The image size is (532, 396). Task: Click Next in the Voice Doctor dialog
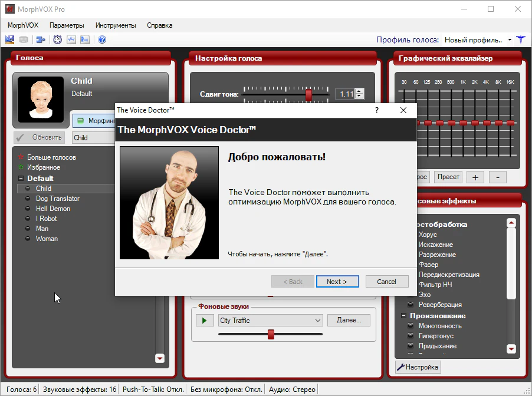[337, 282]
